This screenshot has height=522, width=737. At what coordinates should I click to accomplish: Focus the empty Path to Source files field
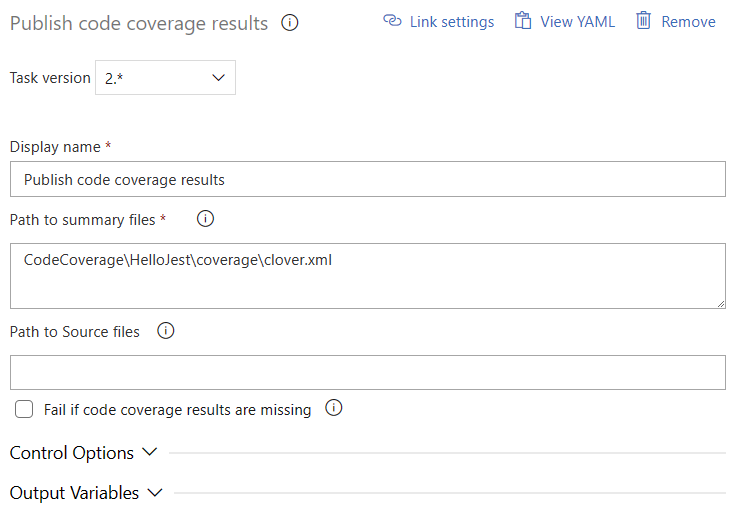click(x=367, y=372)
